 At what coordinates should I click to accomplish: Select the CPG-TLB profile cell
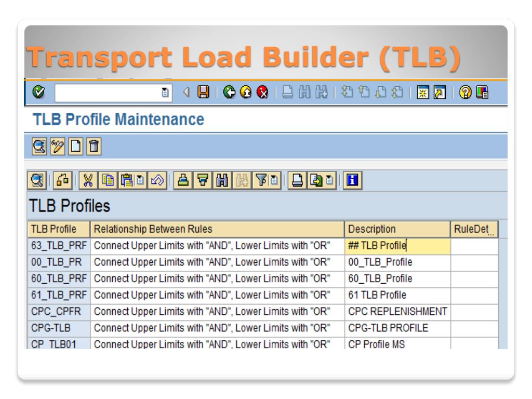pos(59,328)
